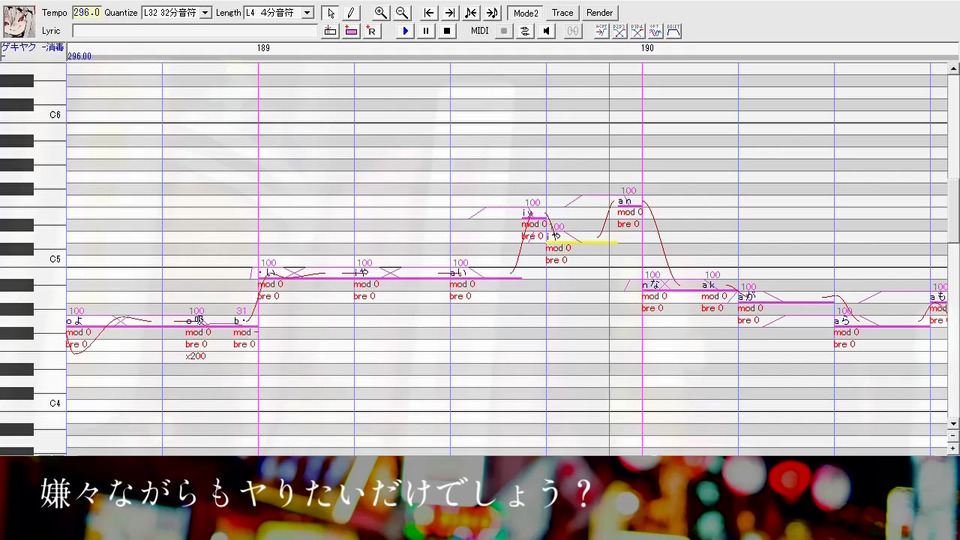Click the 296.00 tempo marker
The width and height of the screenshot is (960, 540).
[80, 56]
